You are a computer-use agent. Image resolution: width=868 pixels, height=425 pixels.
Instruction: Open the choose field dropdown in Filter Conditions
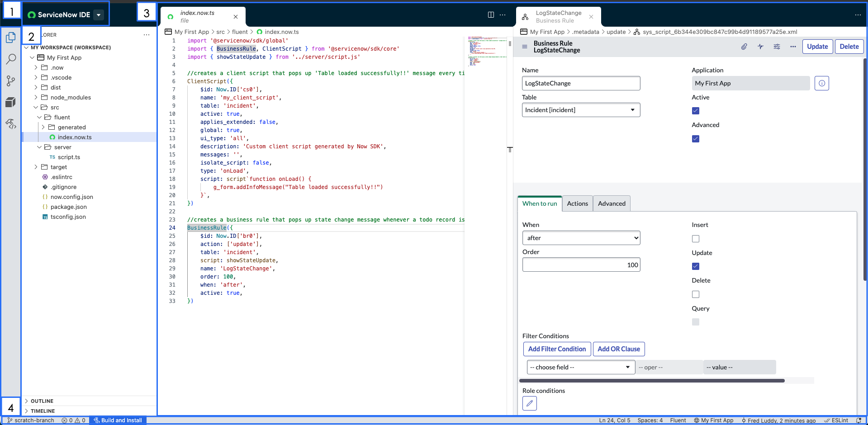pyautogui.click(x=581, y=367)
